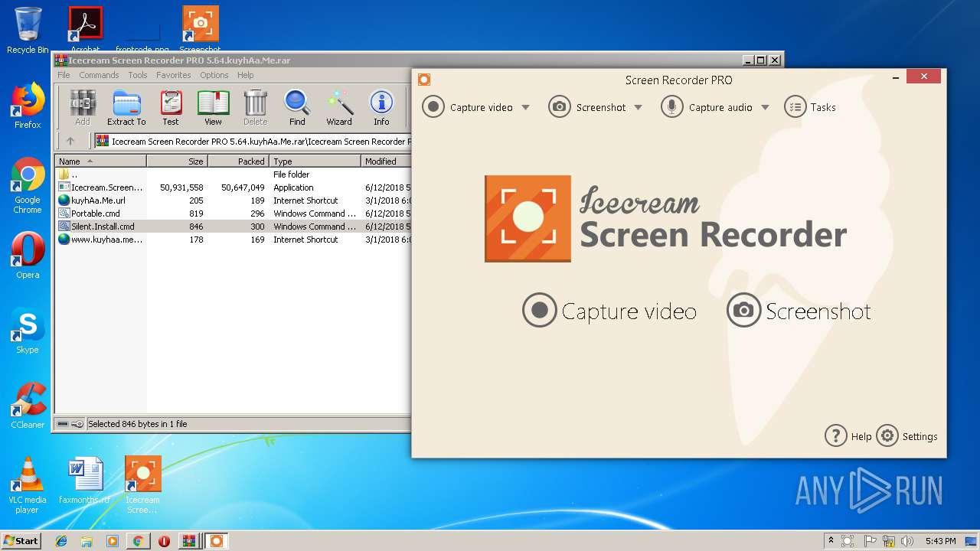Image resolution: width=980 pixels, height=551 pixels.
Task: Show hidden system tray icons arrow
Action: (x=831, y=541)
